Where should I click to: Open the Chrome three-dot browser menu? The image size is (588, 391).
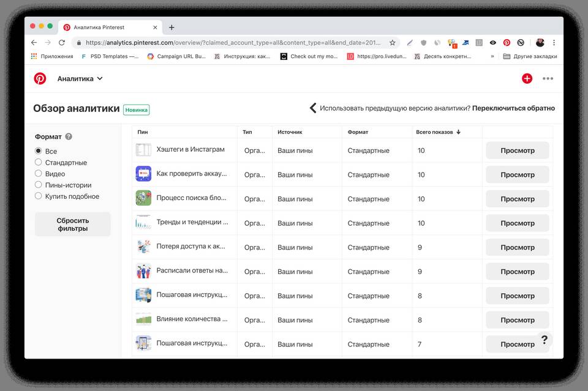(554, 43)
